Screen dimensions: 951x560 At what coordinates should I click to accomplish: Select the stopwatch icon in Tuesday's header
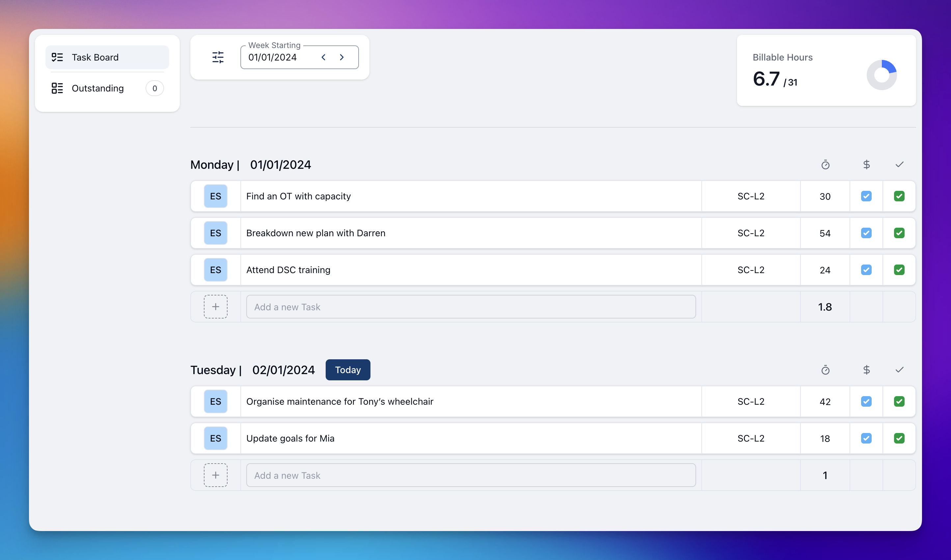click(x=825, y=370)
